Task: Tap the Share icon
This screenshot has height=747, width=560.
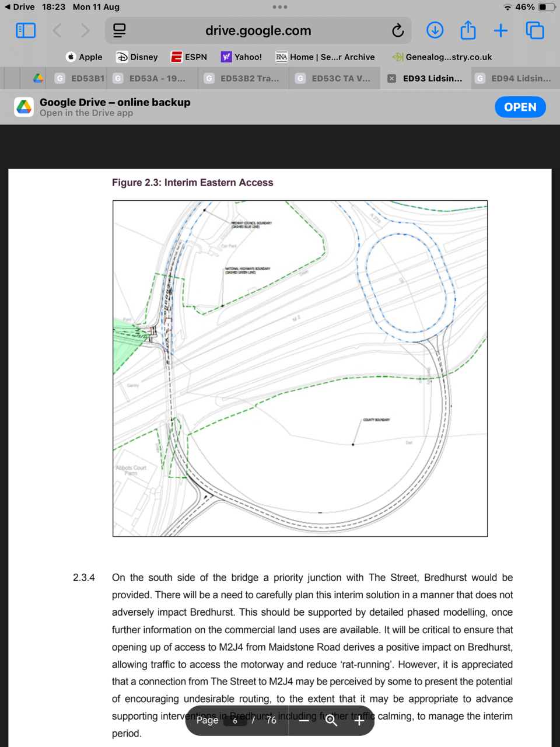Action: pyautogui.click(x=468, y=30)
